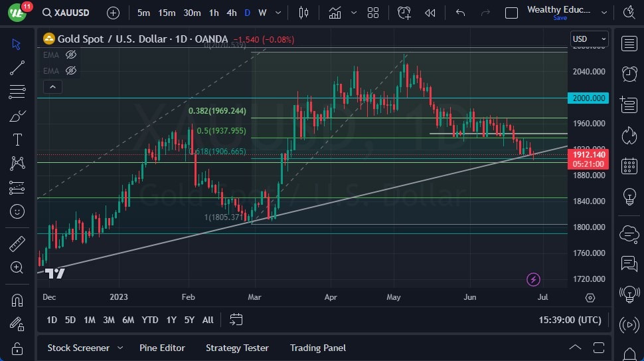Redo the last chart action
This screenshot has height=361, width=644.
485,13
